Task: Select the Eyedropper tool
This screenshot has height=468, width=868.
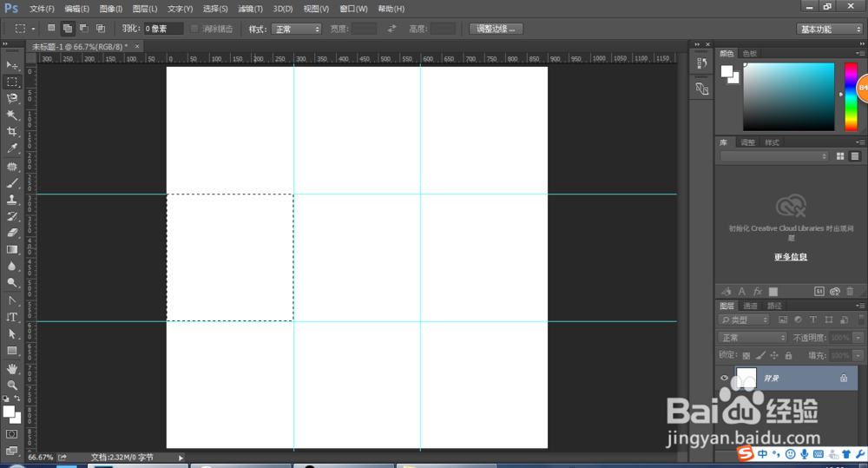Action: click(11, 148)
